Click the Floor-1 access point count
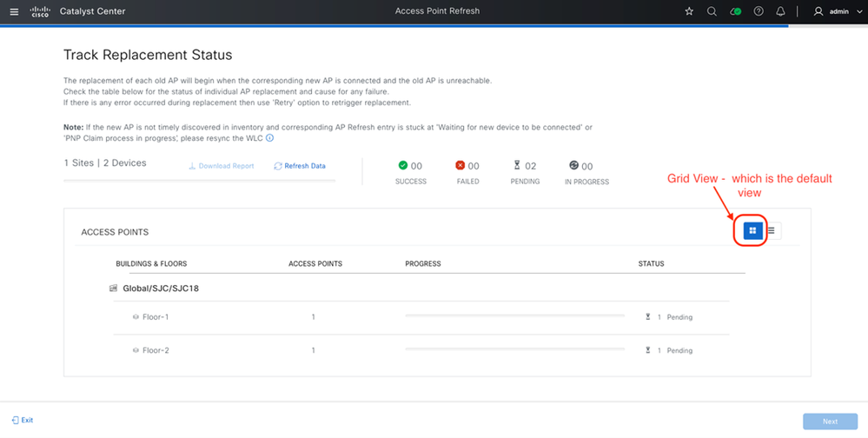 point(314,317)
